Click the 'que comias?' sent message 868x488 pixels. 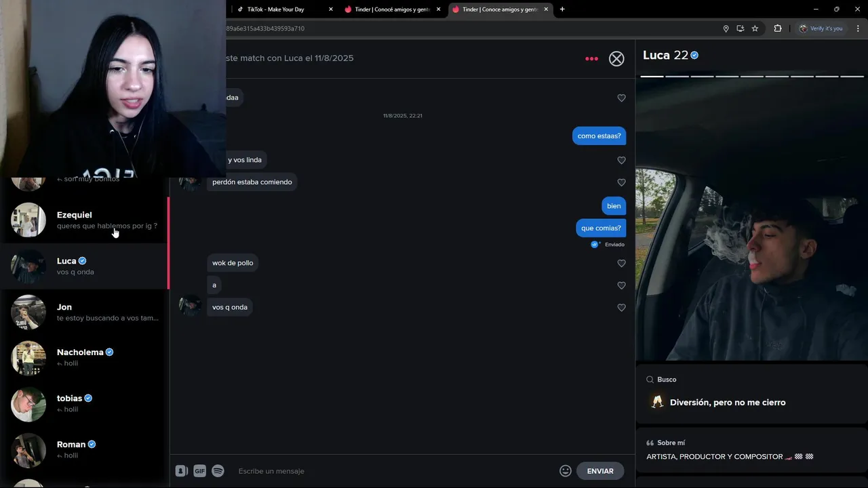pyautogui.click(x=601, y=228)
